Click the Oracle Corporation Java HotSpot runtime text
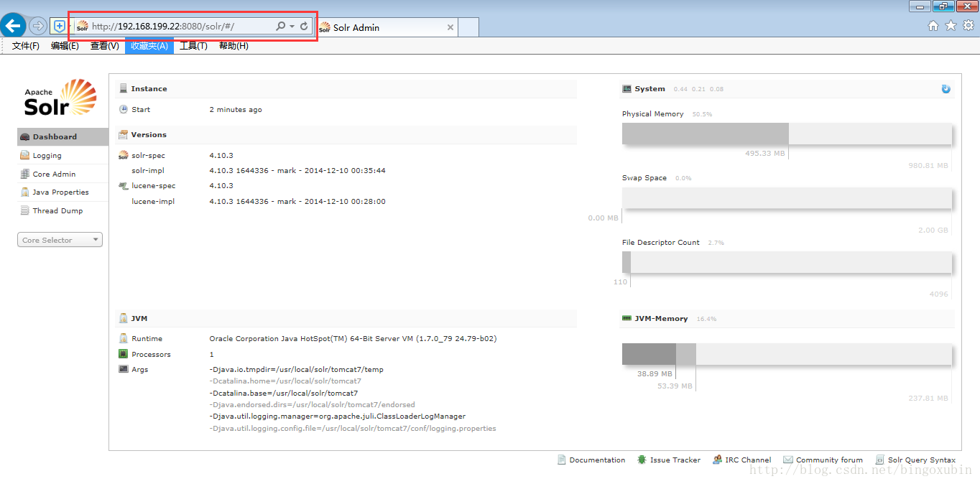 [353, 338]
